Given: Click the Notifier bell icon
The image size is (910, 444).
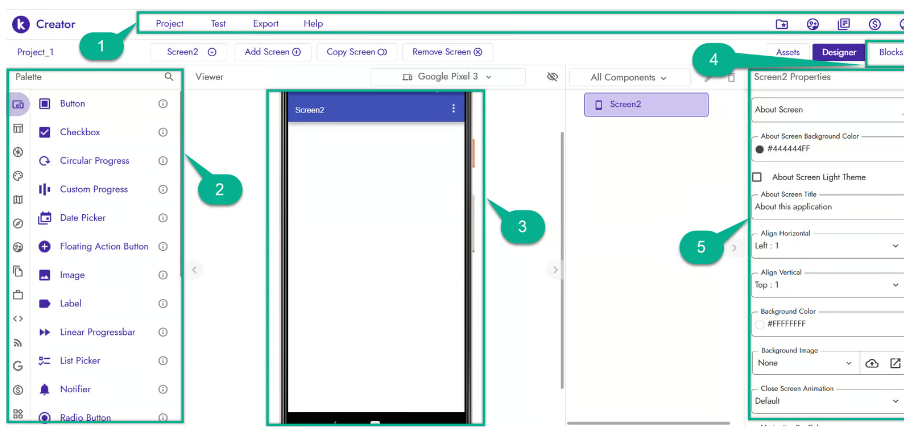Looking at the screenshot, I should click(x=44, y=389).
